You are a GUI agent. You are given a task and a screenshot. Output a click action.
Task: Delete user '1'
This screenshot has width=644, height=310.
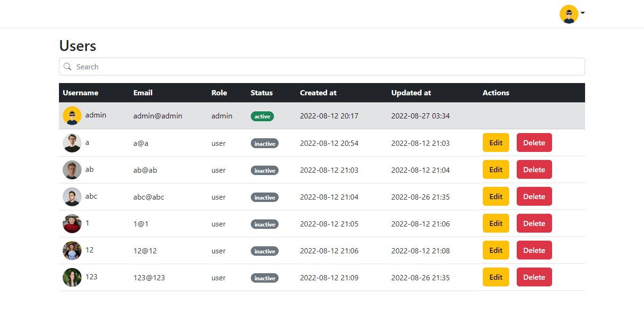534,223
